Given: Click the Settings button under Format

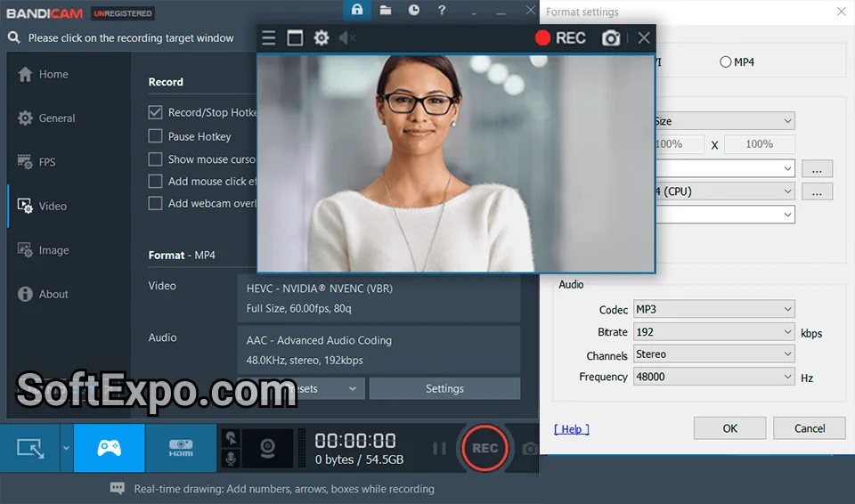Looking at the screenshot, I should pyautogui.click(x=444, y=389).
